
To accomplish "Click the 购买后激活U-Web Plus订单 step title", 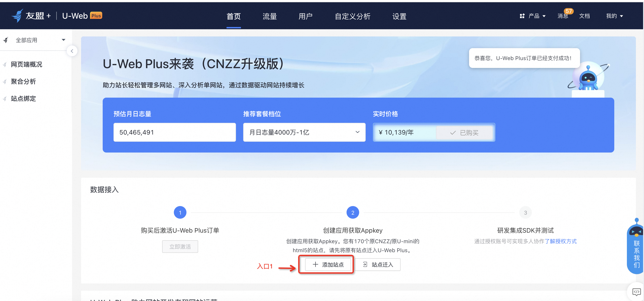I will [180, 230].
